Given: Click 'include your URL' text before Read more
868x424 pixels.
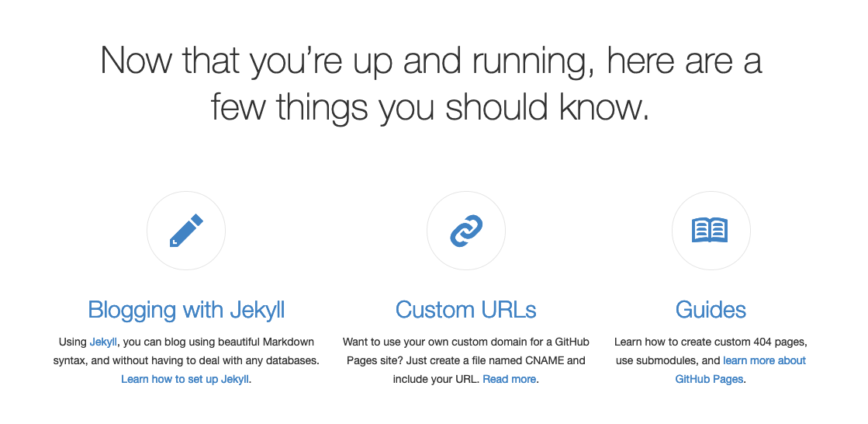Looking at the screenshot, I should point(435,380).
